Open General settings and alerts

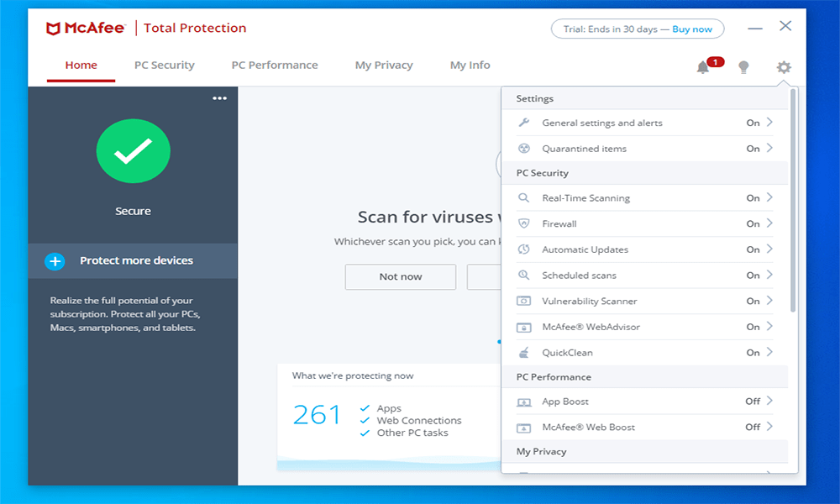point(645,123)
